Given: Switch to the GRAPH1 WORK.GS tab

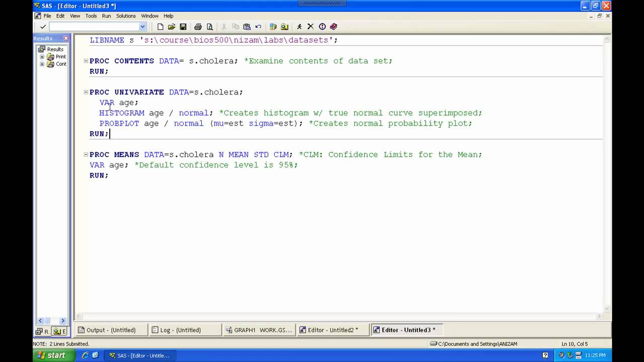Looking at the screenshot, I should pos(259,330).
